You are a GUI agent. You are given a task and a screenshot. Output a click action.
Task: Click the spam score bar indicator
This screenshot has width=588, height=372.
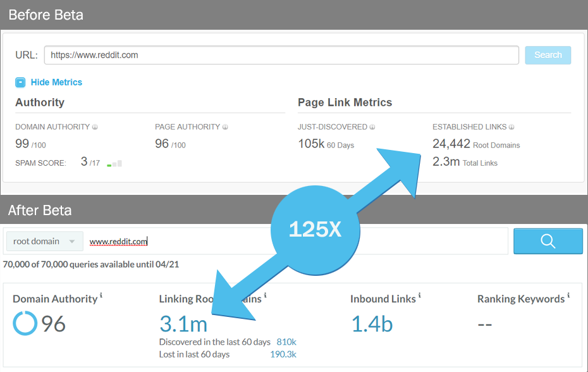[x=114, y=163]
